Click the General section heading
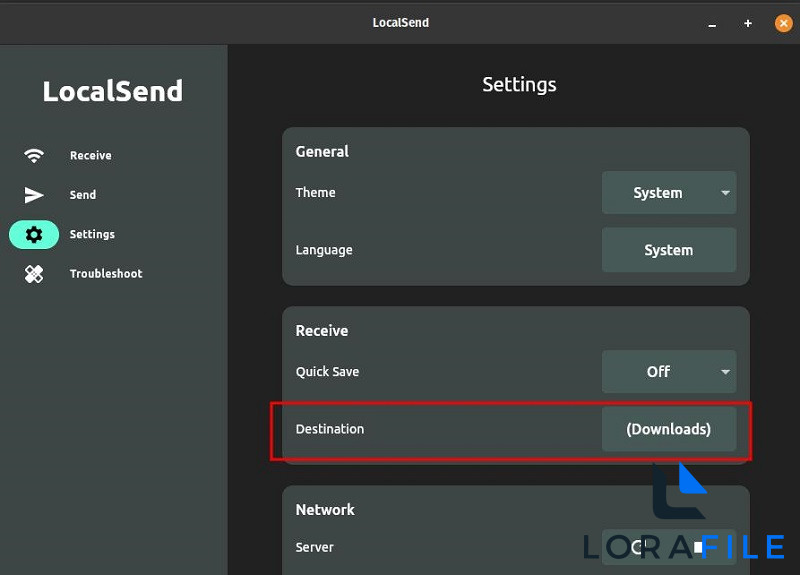This screenshot has width=800, height=575. point(322,152)
